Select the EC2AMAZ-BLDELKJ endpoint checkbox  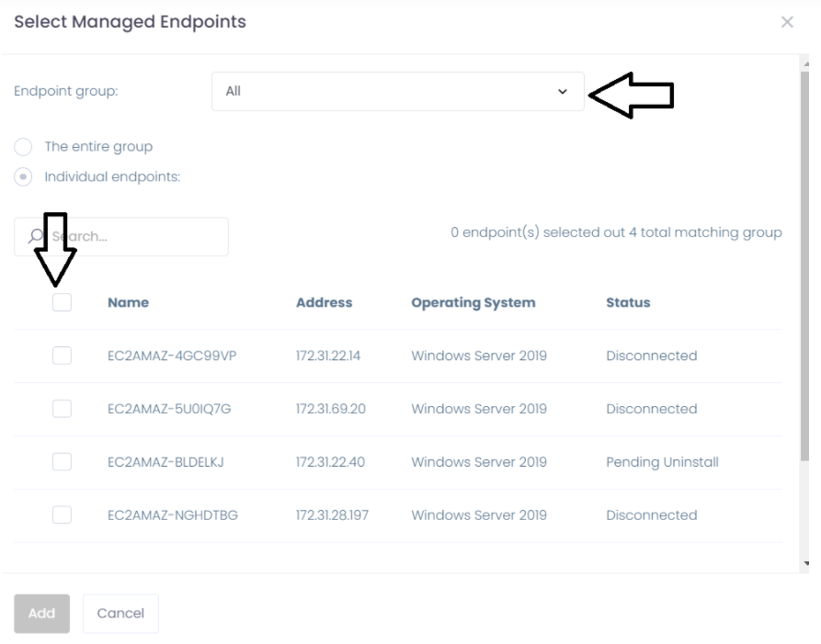tap(62, 462)
